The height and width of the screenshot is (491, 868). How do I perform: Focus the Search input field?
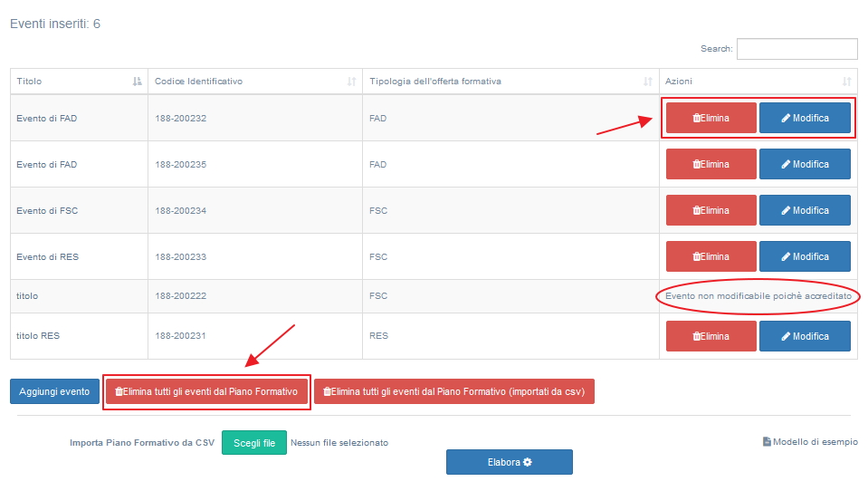click(796, 49)
